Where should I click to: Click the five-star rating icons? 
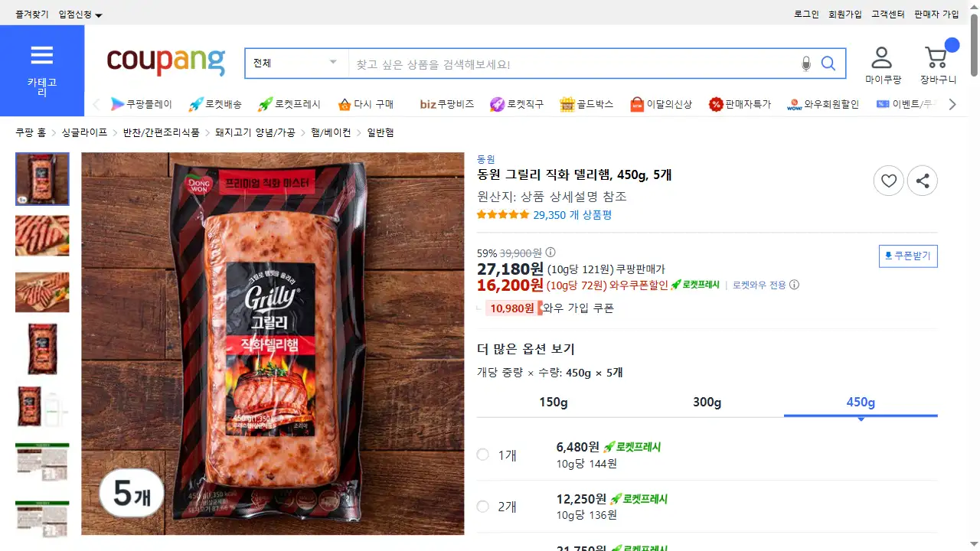click(x=503, y=215)
